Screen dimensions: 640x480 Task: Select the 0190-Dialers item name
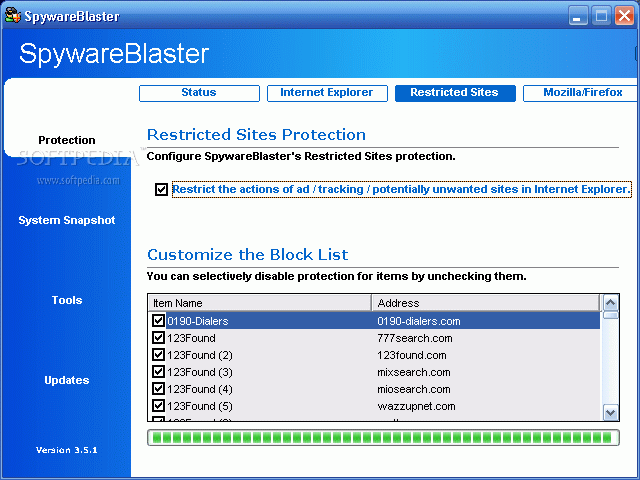coord(198,321)
